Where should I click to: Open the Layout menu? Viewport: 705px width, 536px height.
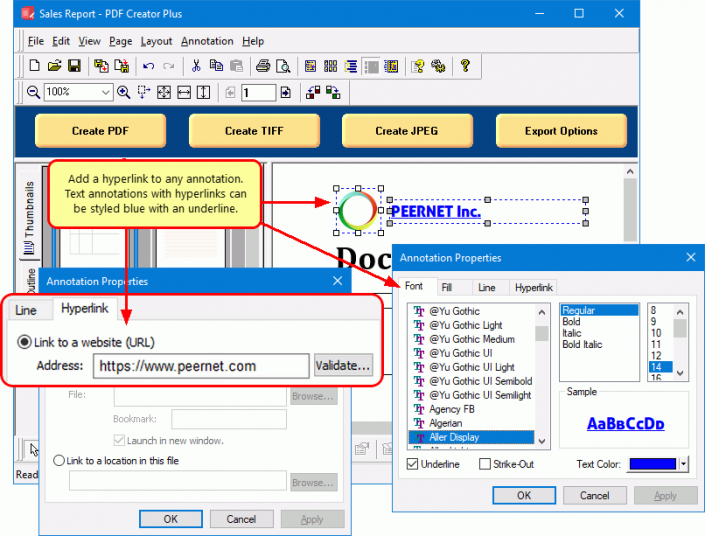point(156,41)
